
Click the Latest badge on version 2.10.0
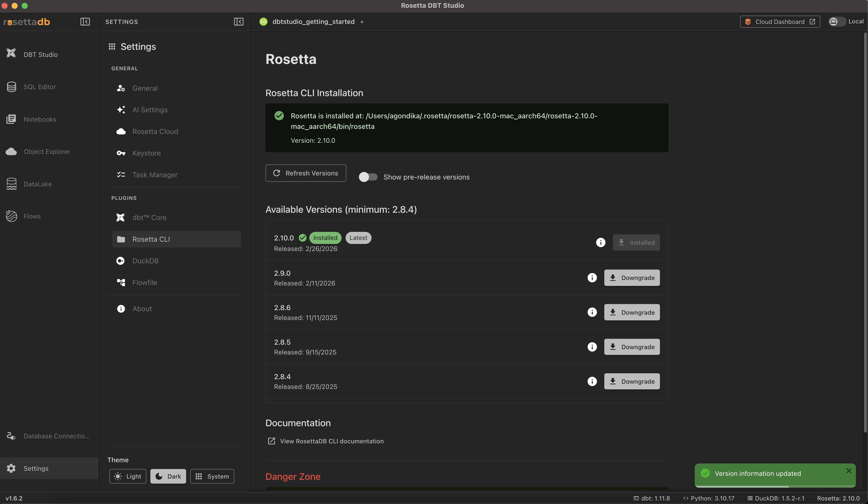coord(358,238)
